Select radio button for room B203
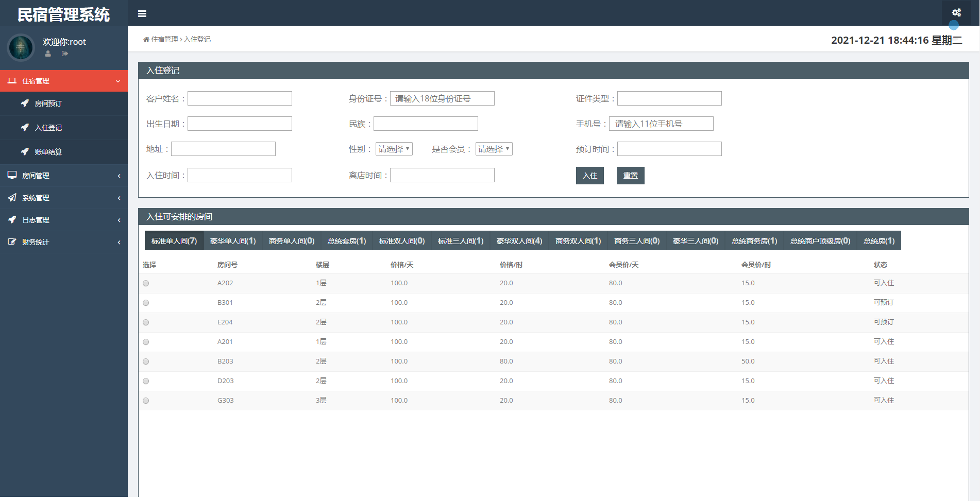 click(x=146, y=361)
